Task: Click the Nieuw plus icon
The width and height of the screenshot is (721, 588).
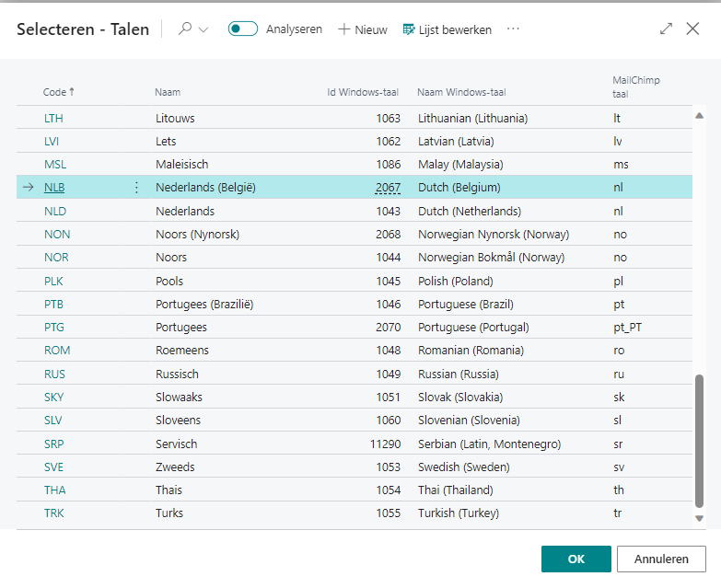Action: [344, 29]
